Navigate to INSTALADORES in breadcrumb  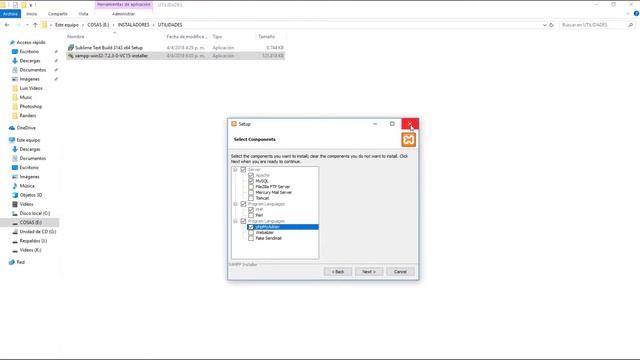(133, 25)
